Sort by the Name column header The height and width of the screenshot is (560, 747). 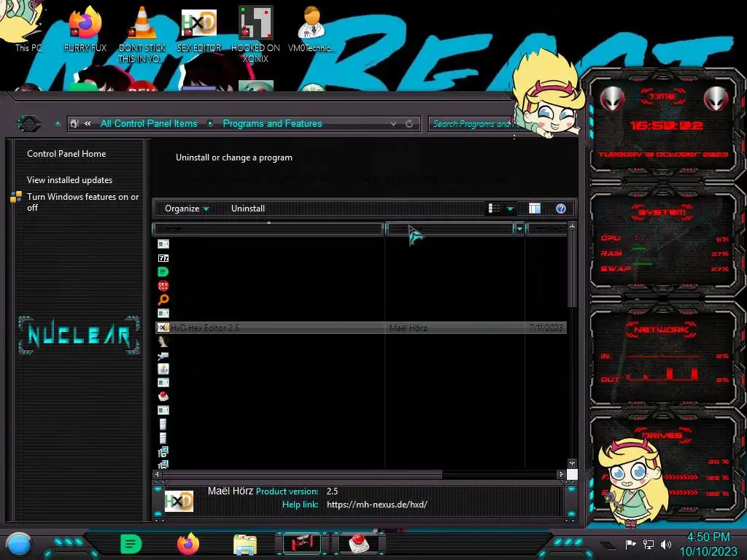(x=268, y=229)
